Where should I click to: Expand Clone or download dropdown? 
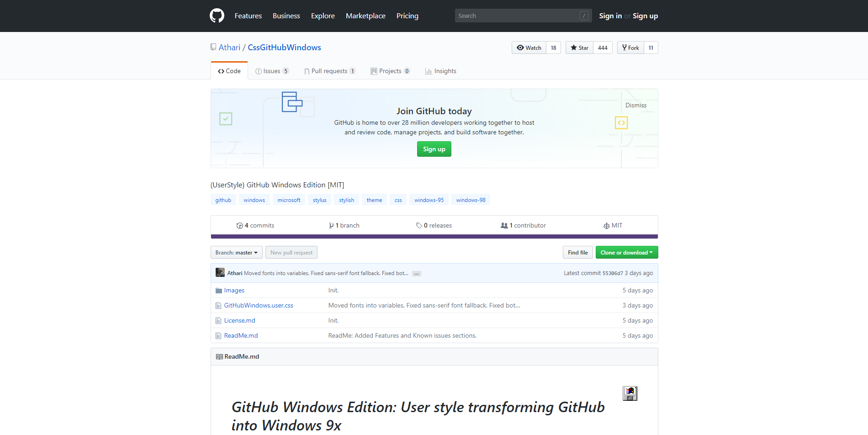click(627, 252)
